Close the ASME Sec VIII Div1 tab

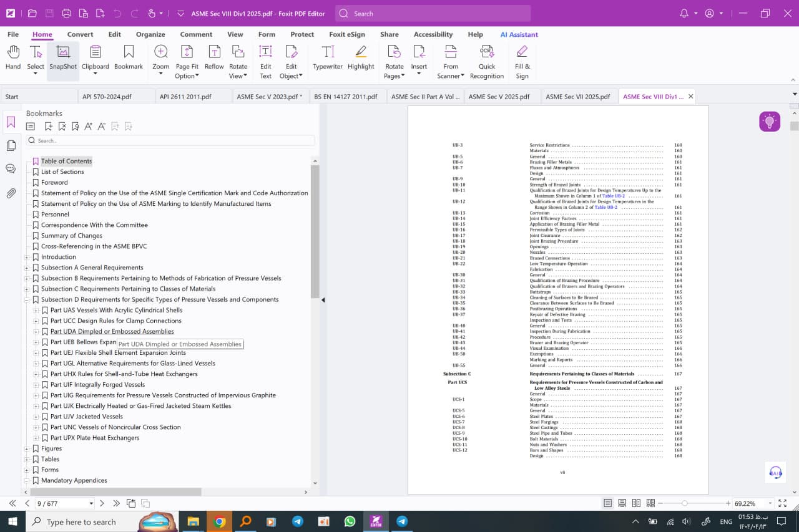coord(690,97)
